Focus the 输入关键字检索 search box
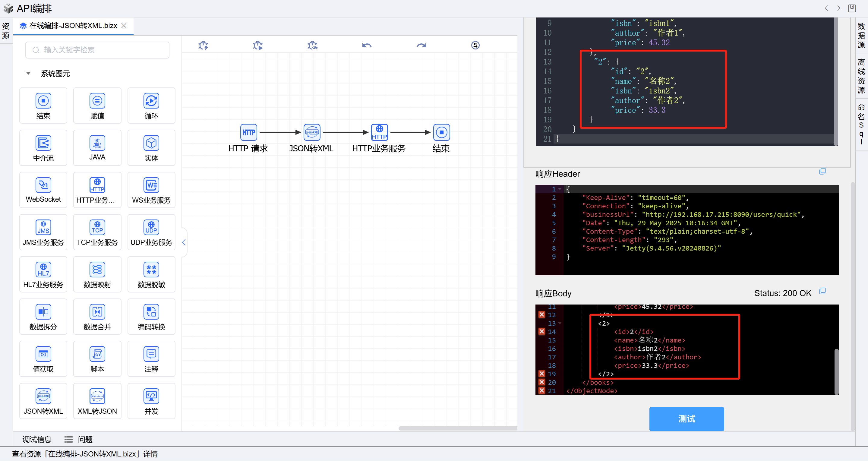Screen dimensions: 868x461 tap(97, 50)
